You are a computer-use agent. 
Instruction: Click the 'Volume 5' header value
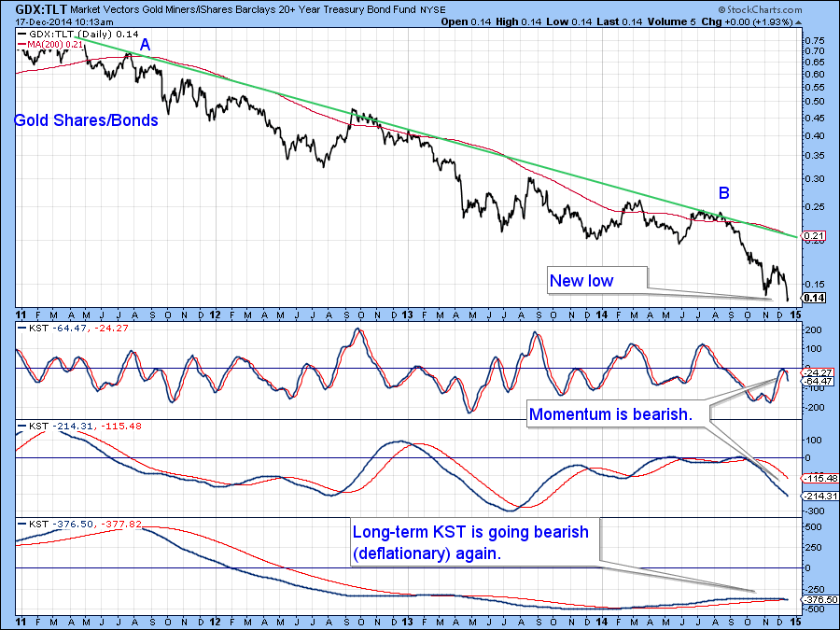671,22
